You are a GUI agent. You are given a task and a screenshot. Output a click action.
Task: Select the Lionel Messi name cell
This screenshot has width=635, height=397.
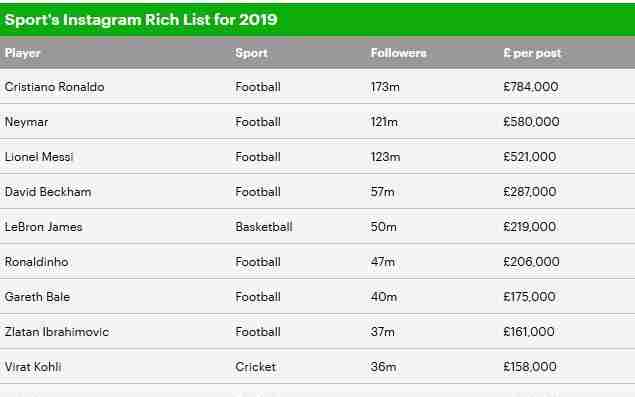point(39,157)
